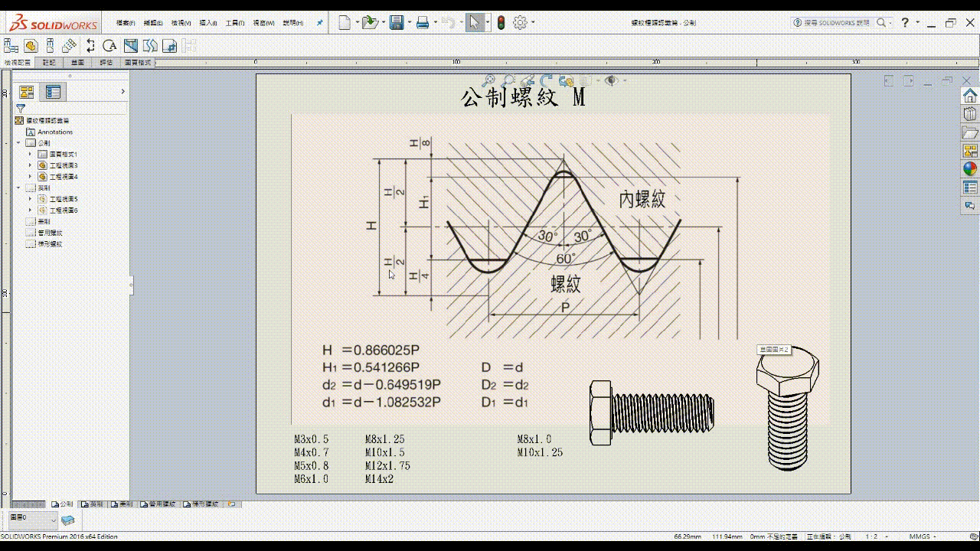This screenshot has height=551, width=980.
Task: Expand the 工程視圖3 tree node
Action: coord(30,165)
